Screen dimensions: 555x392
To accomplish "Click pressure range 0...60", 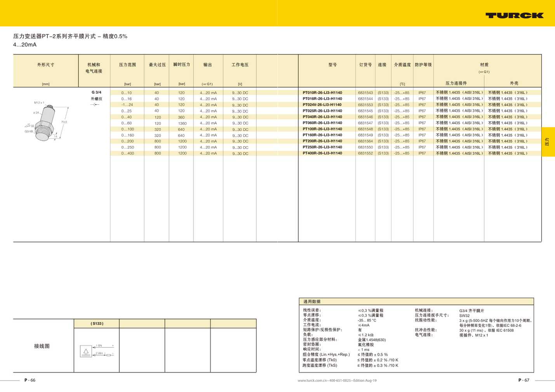I will pyautogui.click(x=126, y=123).
